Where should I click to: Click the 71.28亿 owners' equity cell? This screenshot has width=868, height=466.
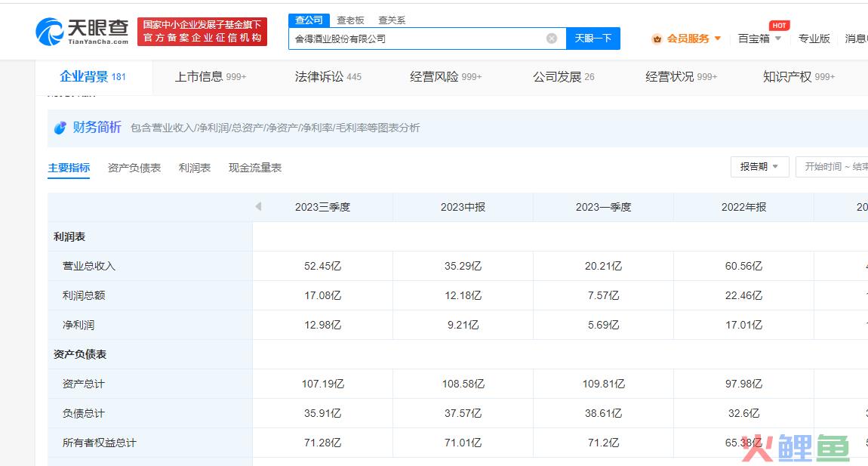pyautogui.click(x=323, y=442)
